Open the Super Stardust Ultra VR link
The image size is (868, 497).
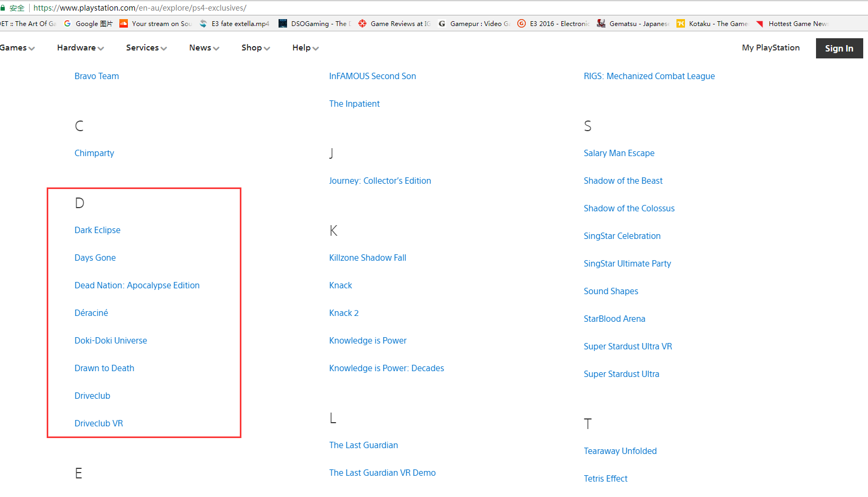coord(628,346)
